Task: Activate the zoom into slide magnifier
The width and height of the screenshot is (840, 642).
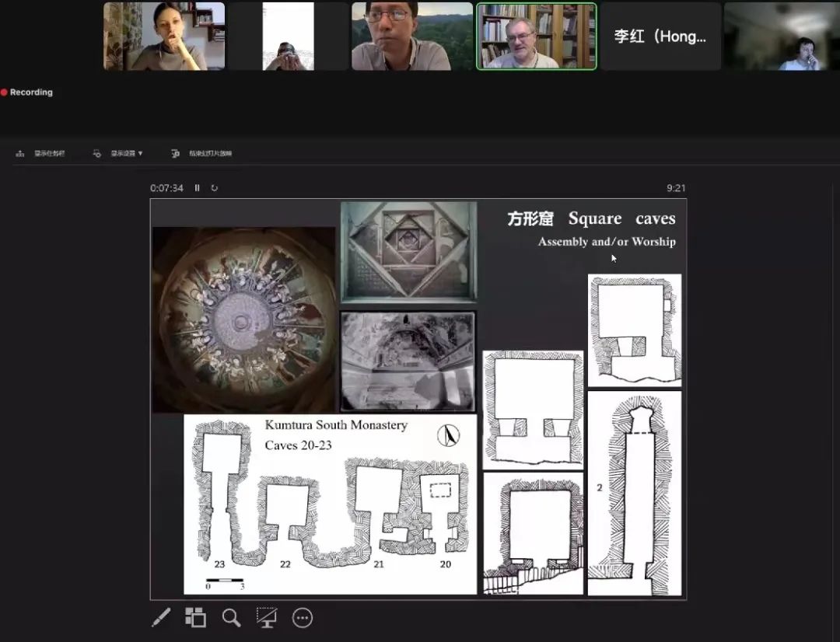Action: pyautogui.click(x=231, y=618)
